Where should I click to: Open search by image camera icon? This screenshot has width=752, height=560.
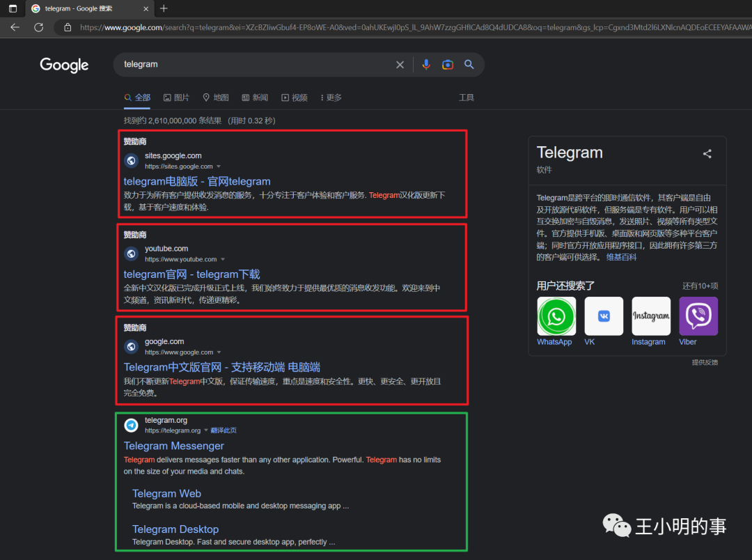tap(448, 65)
